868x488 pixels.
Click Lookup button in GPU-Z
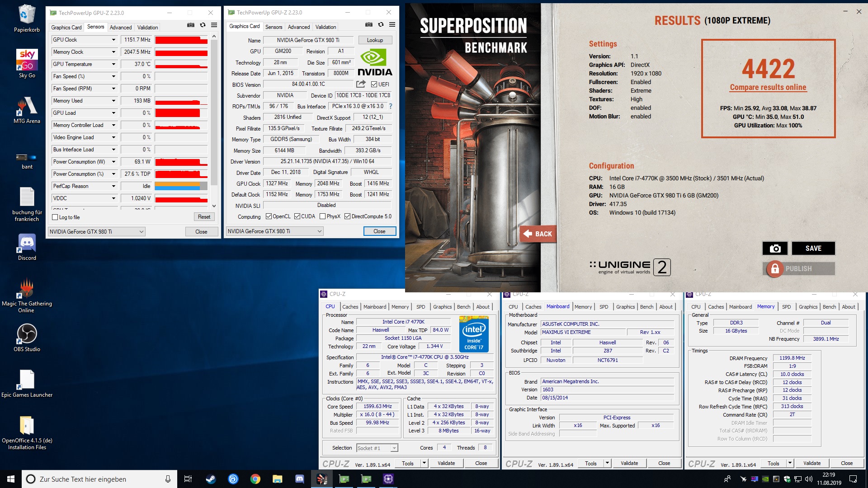tap(375, 40)
